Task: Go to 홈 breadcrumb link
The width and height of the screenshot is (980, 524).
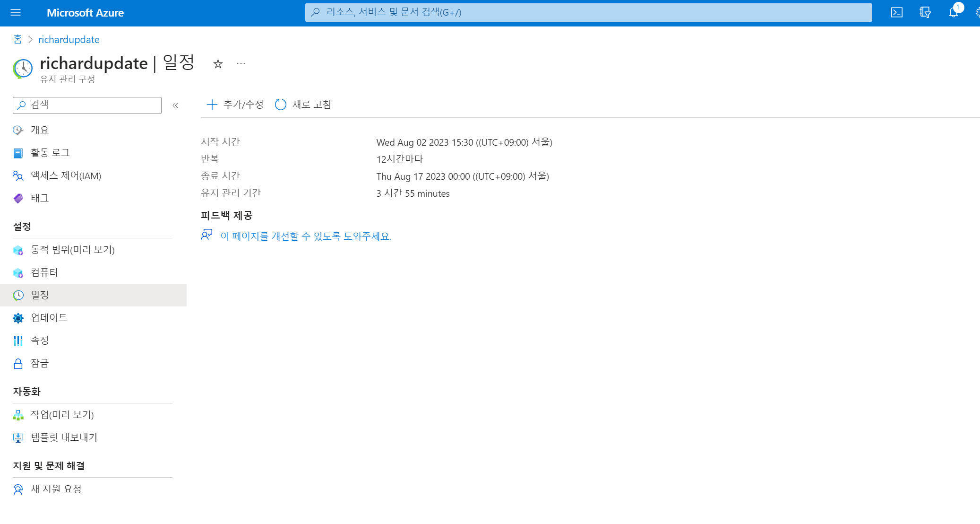Action: pyautogui.click(x=17, y=40)
